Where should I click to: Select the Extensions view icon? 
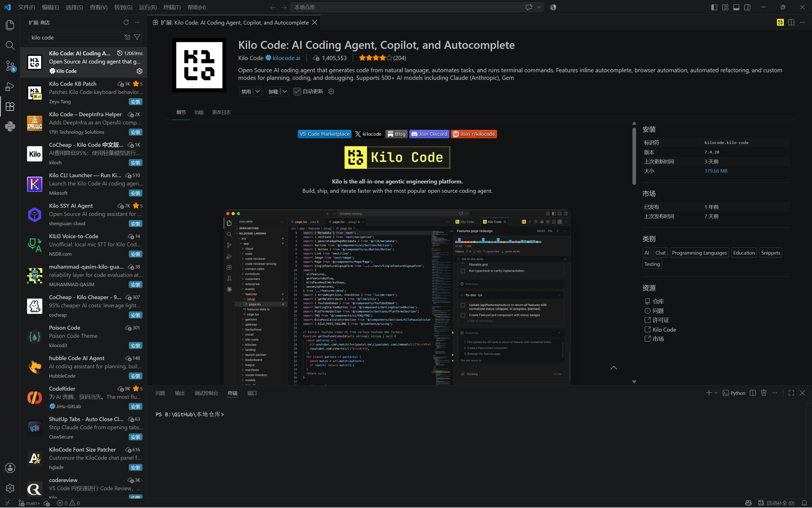pyautogui.click(x=10, y=106)
